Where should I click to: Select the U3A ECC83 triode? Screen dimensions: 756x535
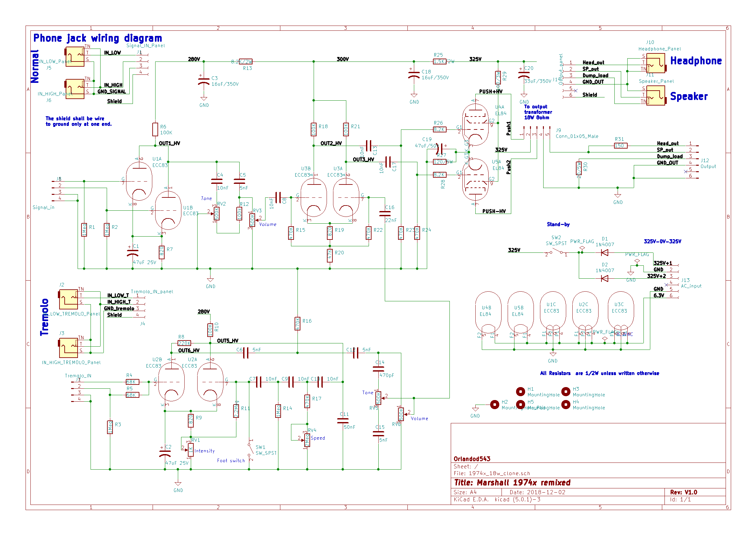pyautogui.click(x=346, y=197)
